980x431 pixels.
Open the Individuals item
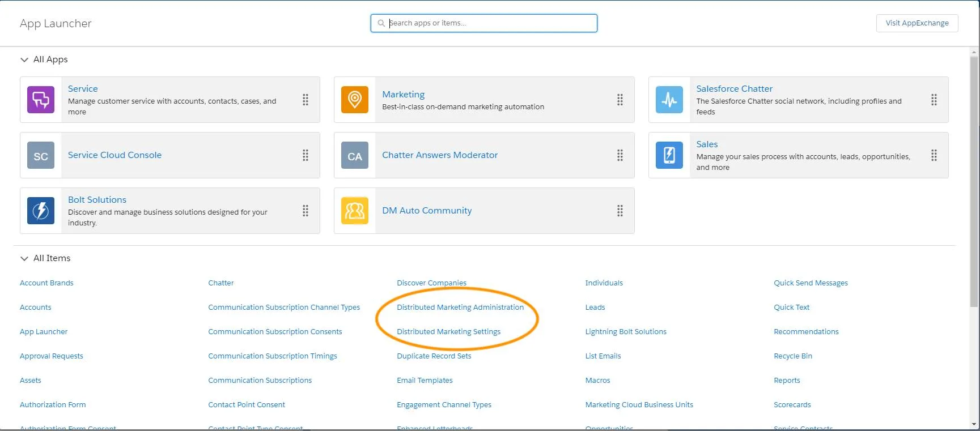[604, 283]
